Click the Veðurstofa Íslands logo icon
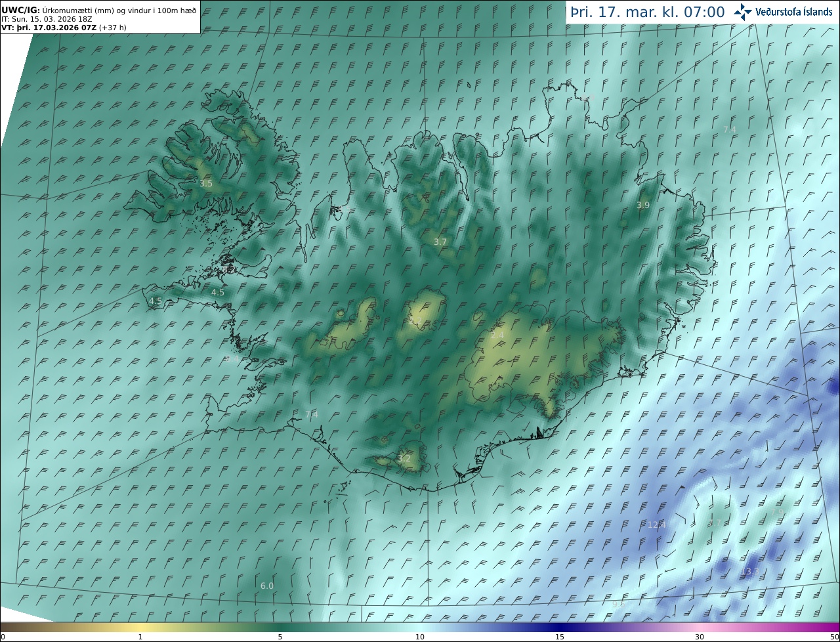 pyautogui.click(x=744, y=12)
